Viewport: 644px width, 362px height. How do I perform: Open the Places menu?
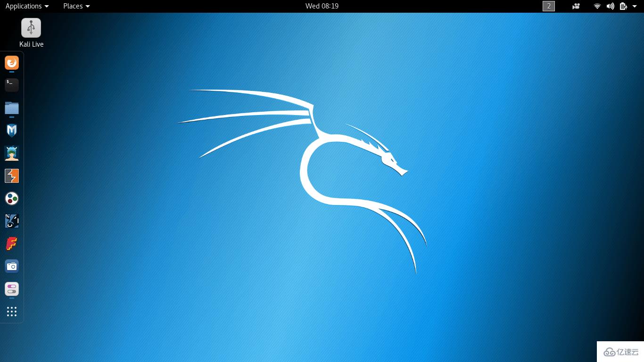76,6
